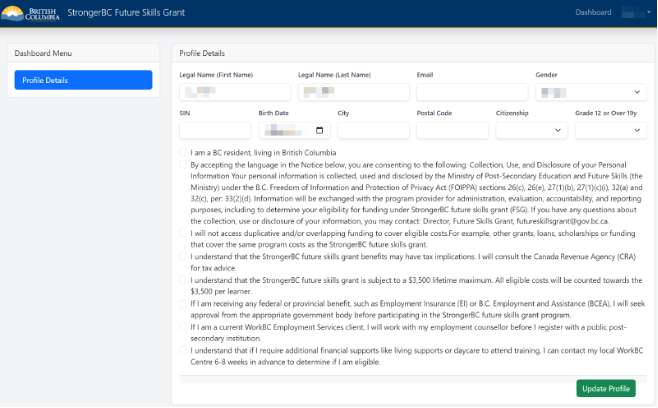Click into the Email input field
The image size is (658, 408).
pyautogui.click(x=472, y=92)
